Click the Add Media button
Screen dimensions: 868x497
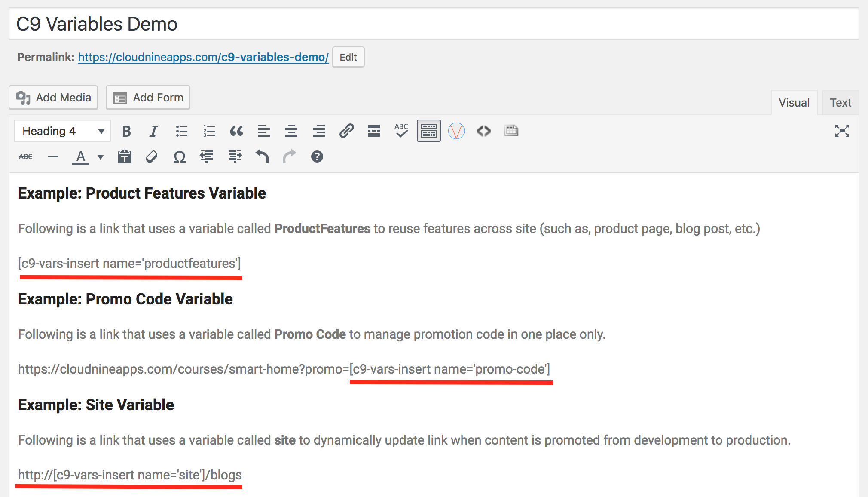coord(54,98)
